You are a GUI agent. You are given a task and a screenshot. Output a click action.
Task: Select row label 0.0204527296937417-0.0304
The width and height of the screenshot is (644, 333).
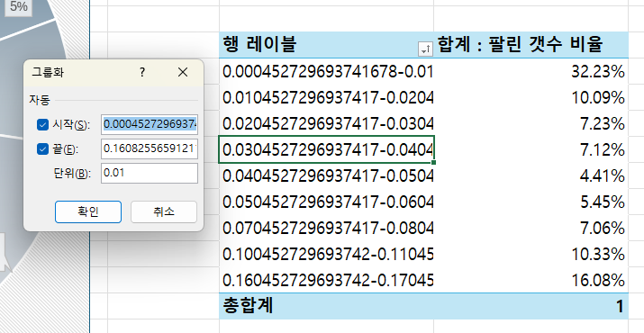327,123
